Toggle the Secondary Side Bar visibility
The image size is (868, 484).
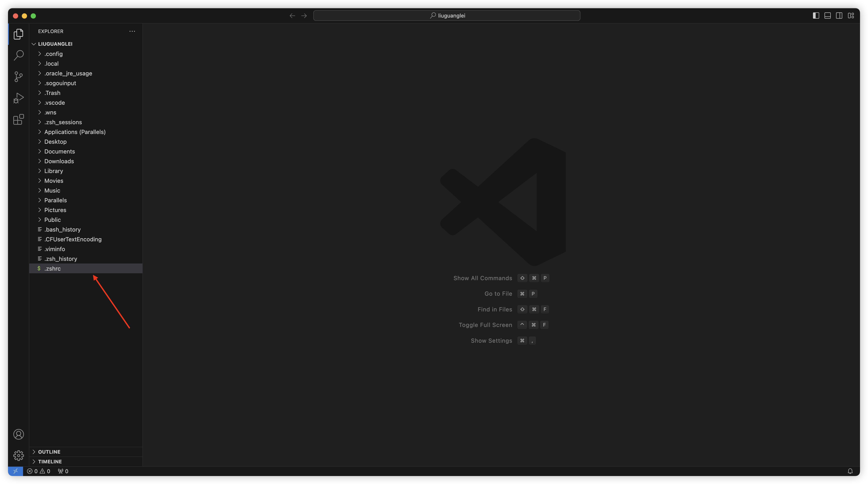coord(839,16)
